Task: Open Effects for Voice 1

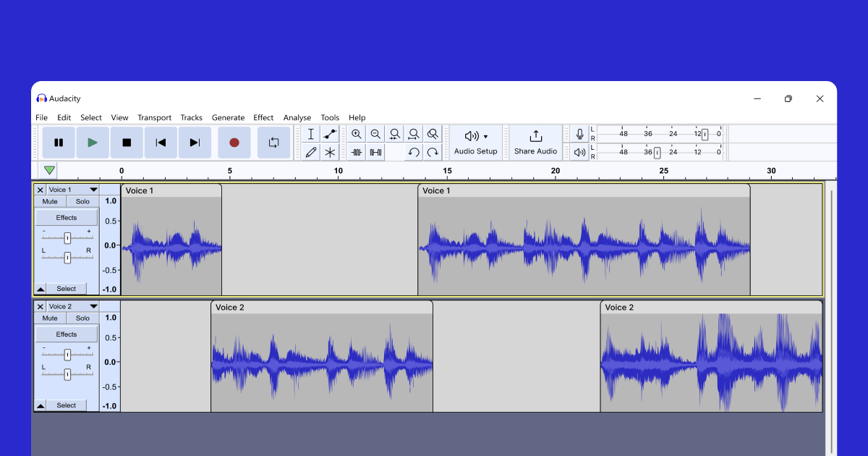Action: coord(66,216)
